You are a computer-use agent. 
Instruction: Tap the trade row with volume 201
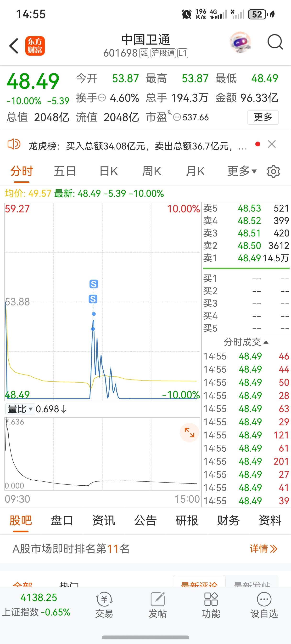coord(246,461)
